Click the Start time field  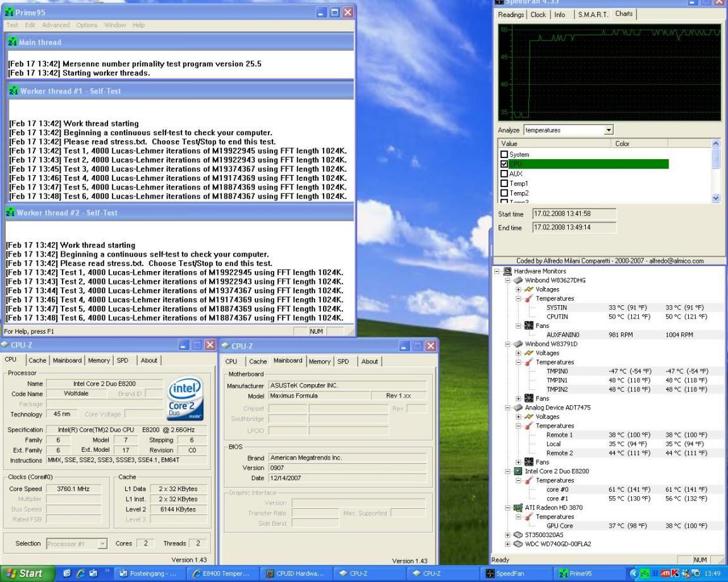pyautogui.click(x=574, y=214)
